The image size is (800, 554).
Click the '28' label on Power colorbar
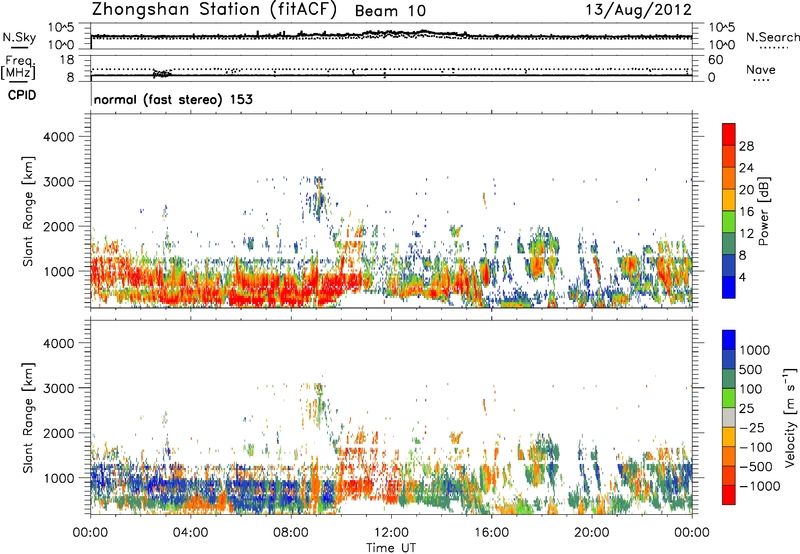pyautogui.click(x=746, y=146)
